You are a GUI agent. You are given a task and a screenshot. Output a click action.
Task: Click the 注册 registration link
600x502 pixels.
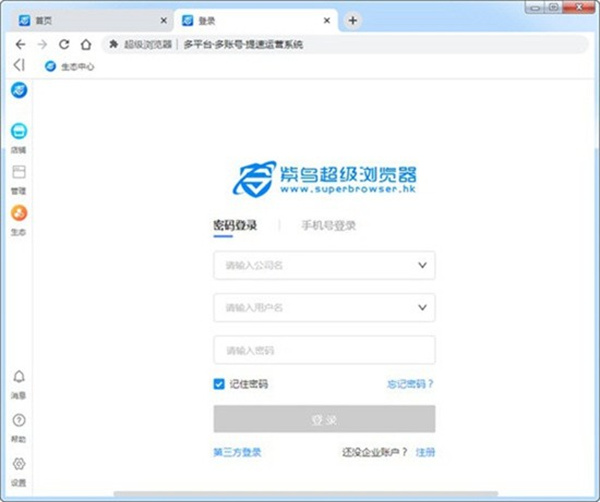coord(426,452)
